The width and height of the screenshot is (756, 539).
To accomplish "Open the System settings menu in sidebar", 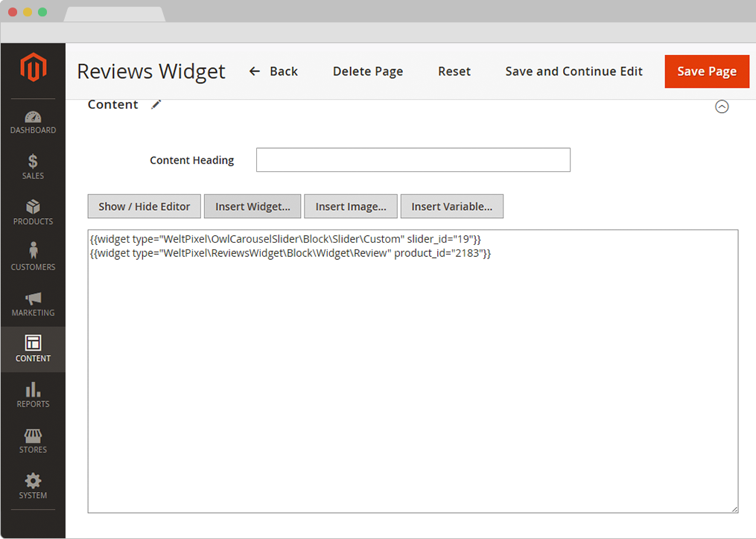I will click(x=33, y=486).
